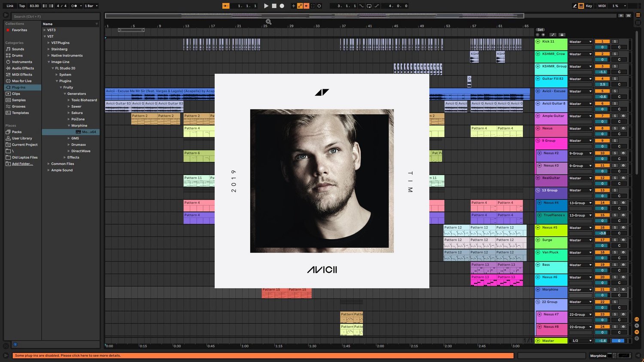
Task: Enable MIDI Arrangement Overdub plus icon
Action: click(294, 6)
